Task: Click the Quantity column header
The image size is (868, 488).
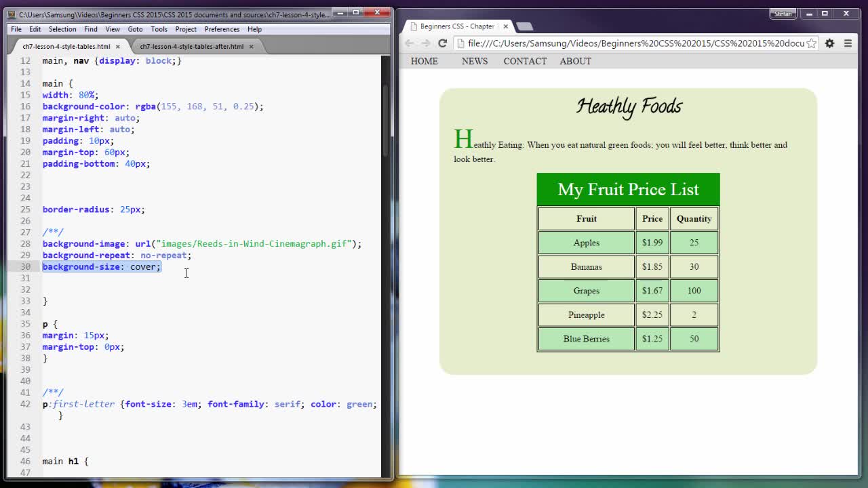Action: point(694,219)
